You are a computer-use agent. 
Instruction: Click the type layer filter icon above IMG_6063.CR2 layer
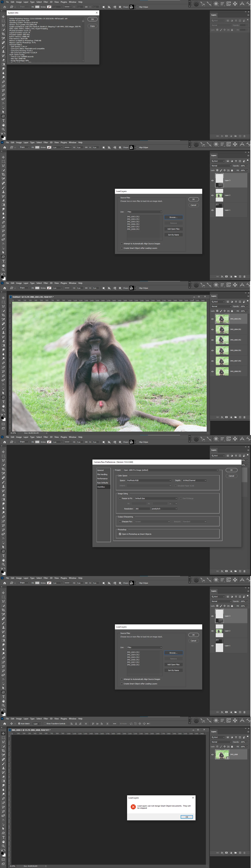click(x=236, y=302)
